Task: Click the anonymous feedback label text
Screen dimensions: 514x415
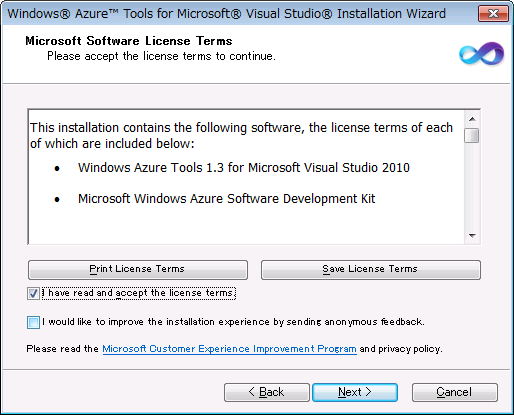Action: 233,322
